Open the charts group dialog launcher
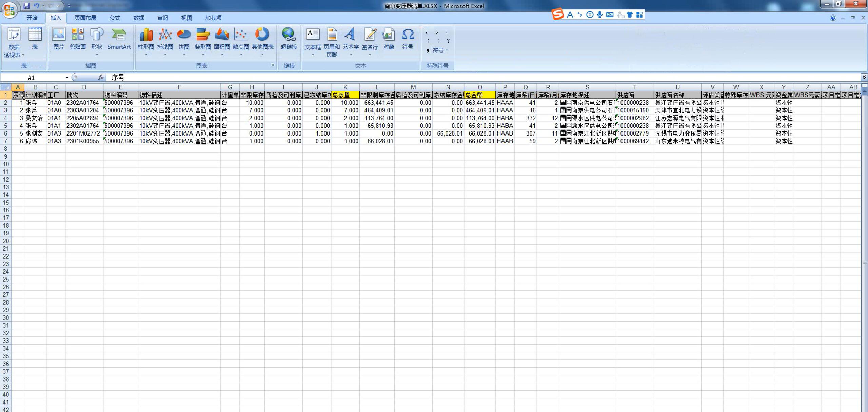The width and height of the screenshot is (868, 412). pos(272,65)
